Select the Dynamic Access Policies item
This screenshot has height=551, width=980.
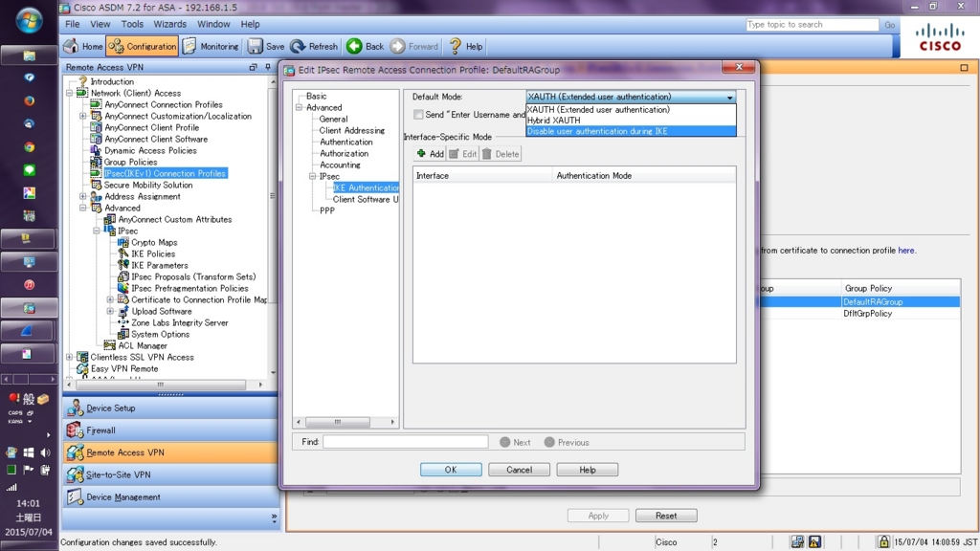click(150, 150)
